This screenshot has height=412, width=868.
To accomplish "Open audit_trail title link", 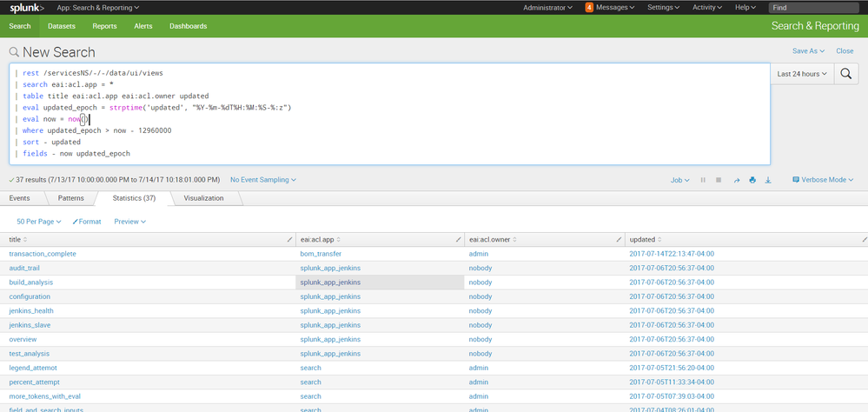I will pos(24,268).
